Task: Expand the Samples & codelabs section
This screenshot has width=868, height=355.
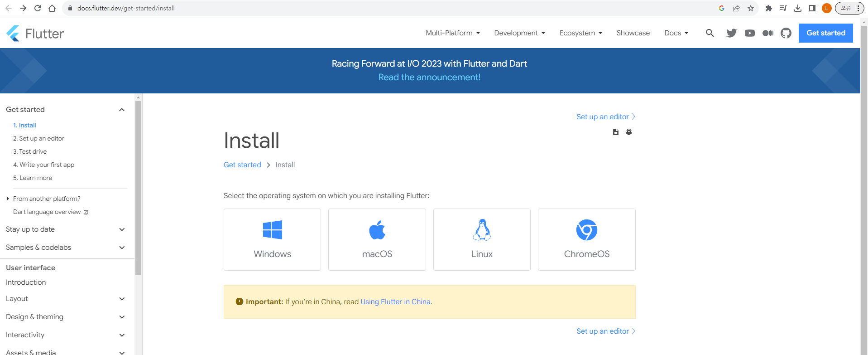Action: pos(122,248)
